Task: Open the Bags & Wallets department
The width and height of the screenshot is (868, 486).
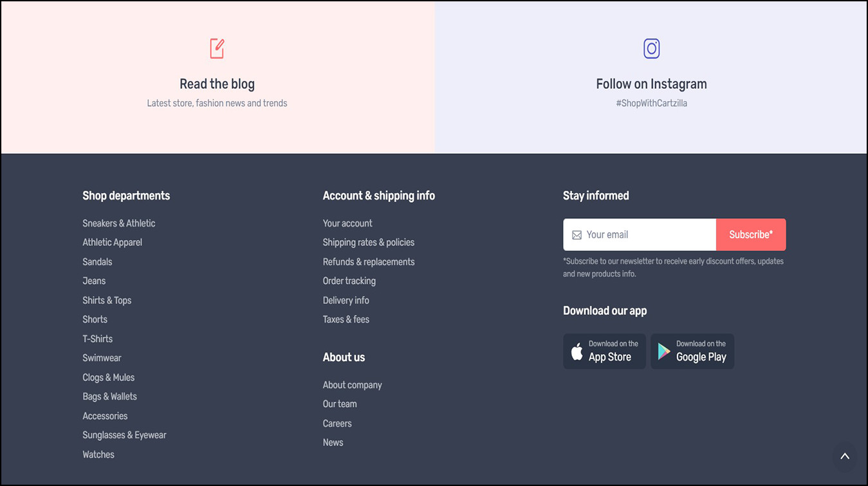Action: click(x=109, y=397)
